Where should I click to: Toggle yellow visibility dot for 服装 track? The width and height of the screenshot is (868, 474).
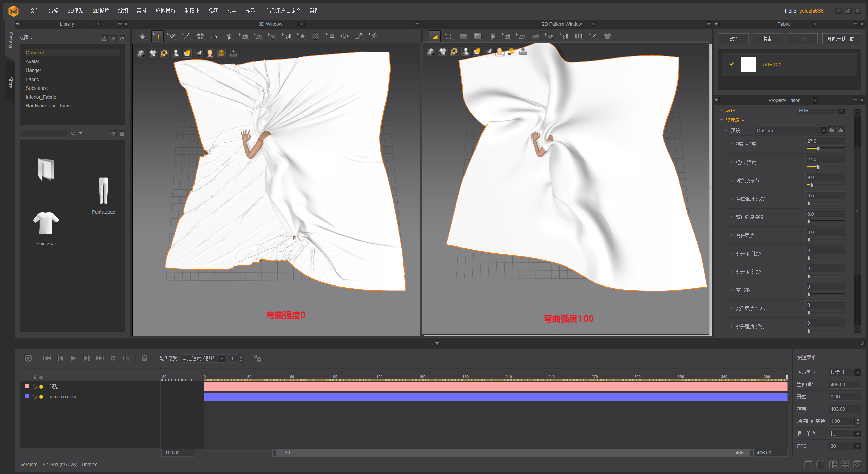click(x=41, y=387)
